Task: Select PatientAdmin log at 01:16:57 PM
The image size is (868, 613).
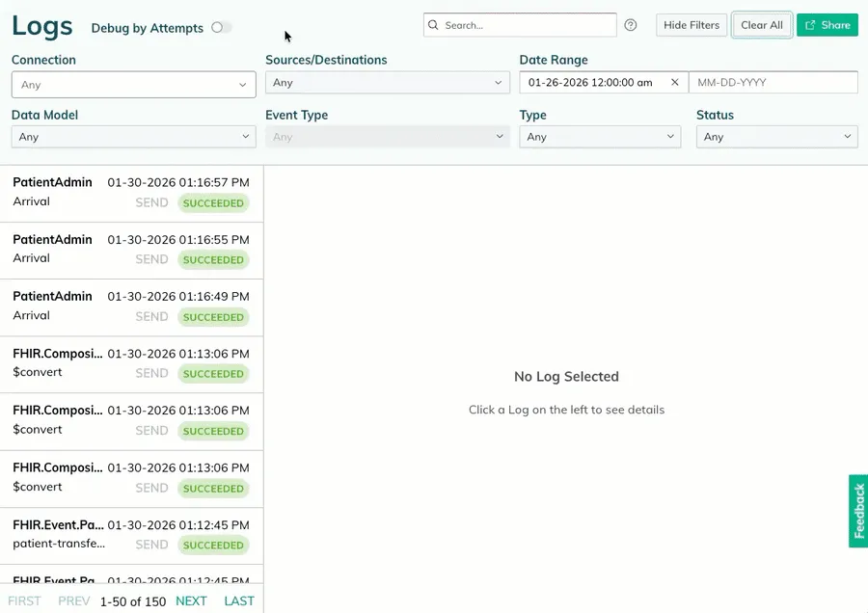Action: click(x=131, y=193)
